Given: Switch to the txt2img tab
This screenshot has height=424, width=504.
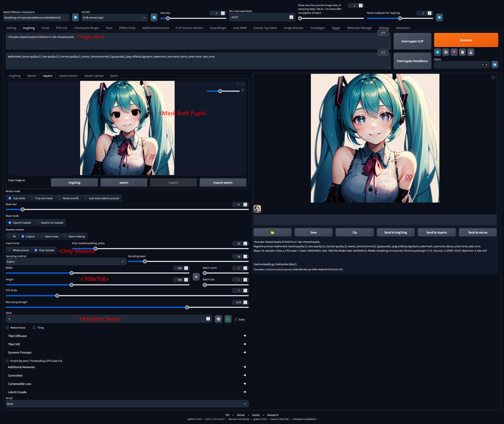Looking at the screenshot, I should click(12, 28).
